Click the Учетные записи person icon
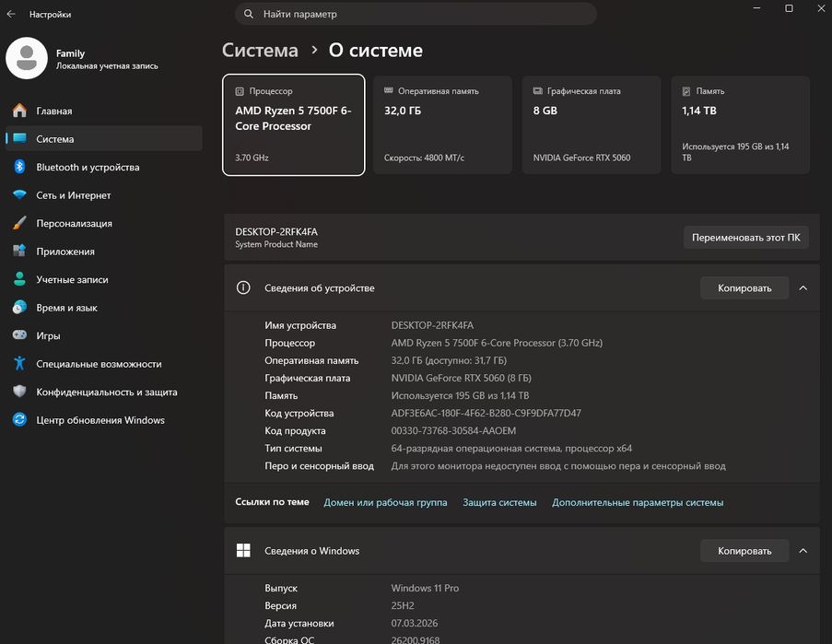 click(19, 279)
